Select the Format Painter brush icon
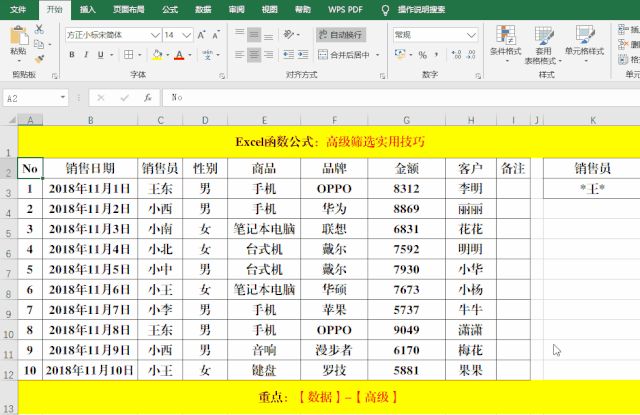Image resolution: width=640 pixels, height=415 pixels. coord(39,58)
